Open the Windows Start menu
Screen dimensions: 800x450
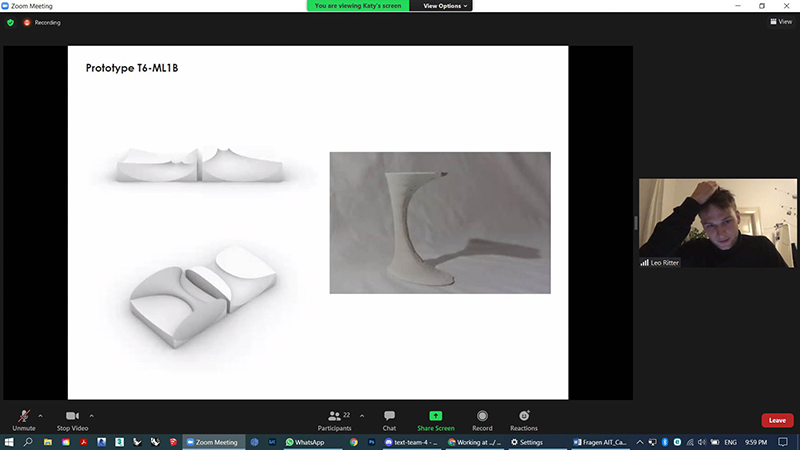[9, 442]
